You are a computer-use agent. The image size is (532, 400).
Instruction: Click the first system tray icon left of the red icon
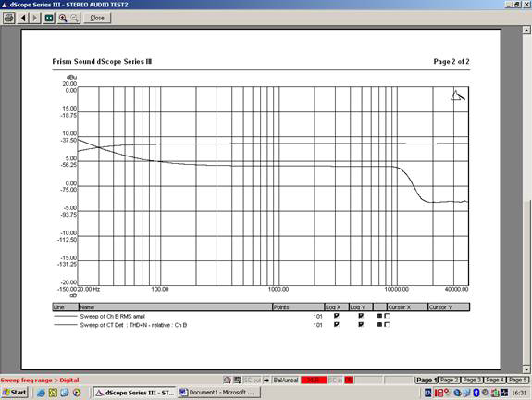(x=428, y=393)
